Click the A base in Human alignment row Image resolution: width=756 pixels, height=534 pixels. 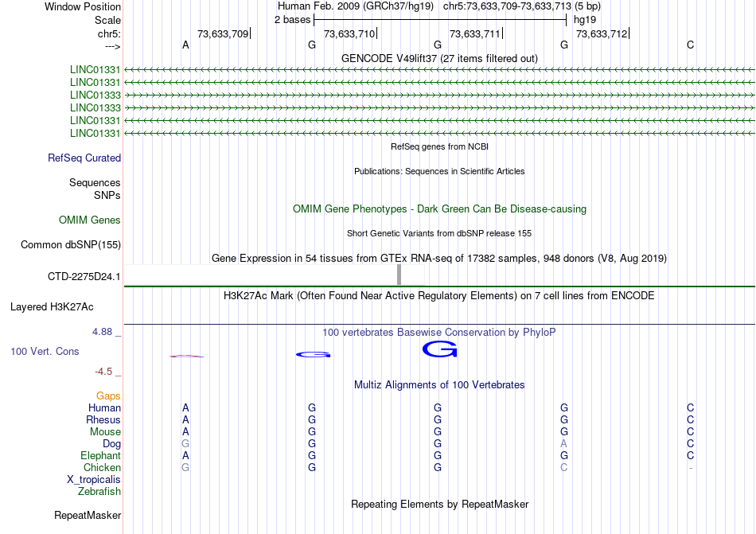[185, 407]
